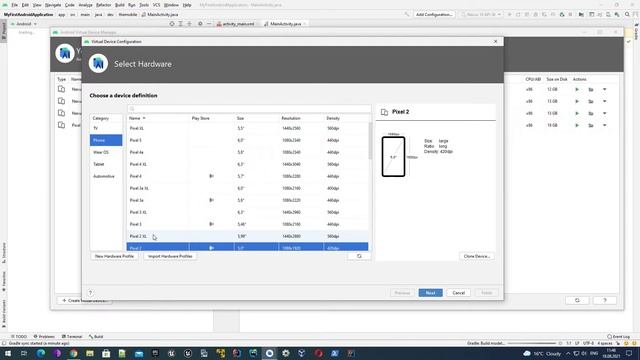The height and width of the screenshot is (360, 640).
Task: Select the Pixel 5 device row
Action: pyautogui.click(x=247, y=140)
